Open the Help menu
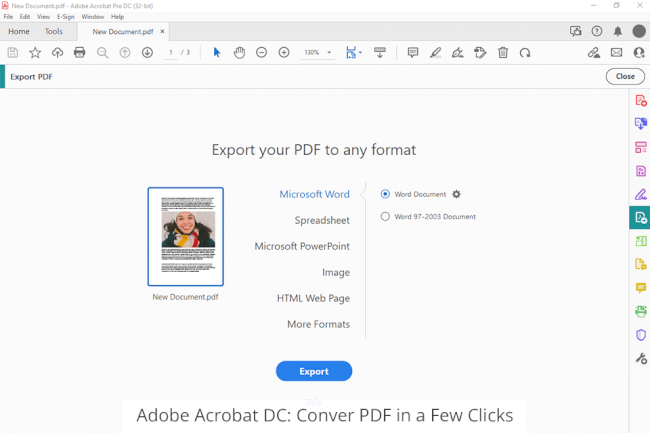Screen dimensions: 650x433 [x=117, y=17]
